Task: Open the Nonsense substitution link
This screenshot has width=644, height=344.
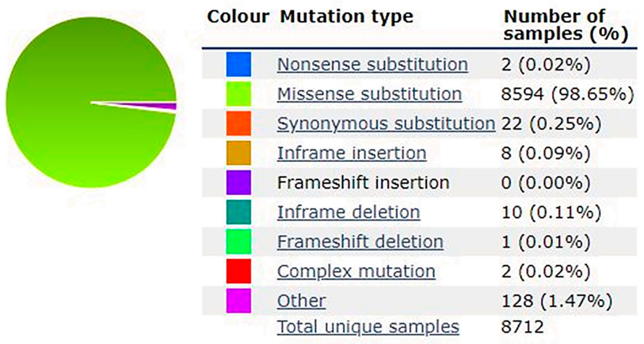Action: pos(372,64)
